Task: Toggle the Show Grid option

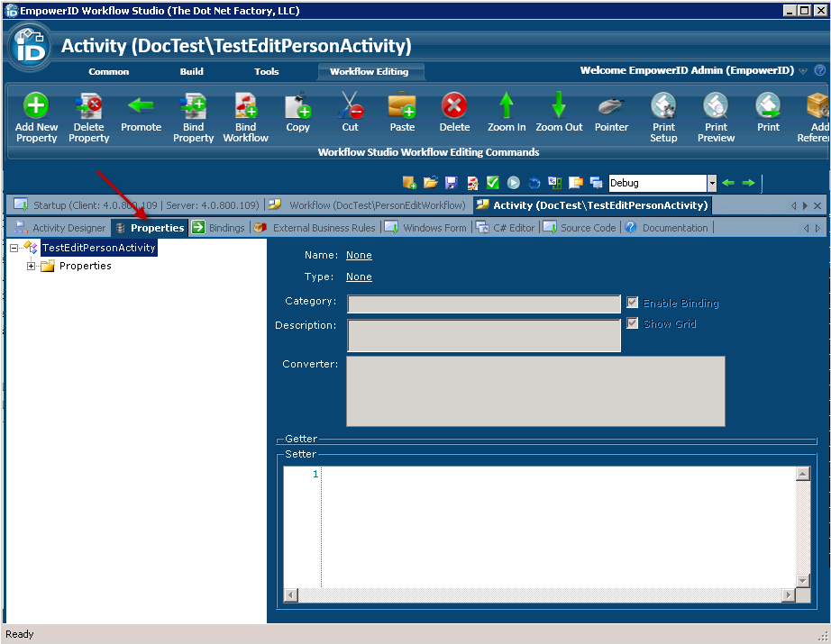Action: pos(632,323)
